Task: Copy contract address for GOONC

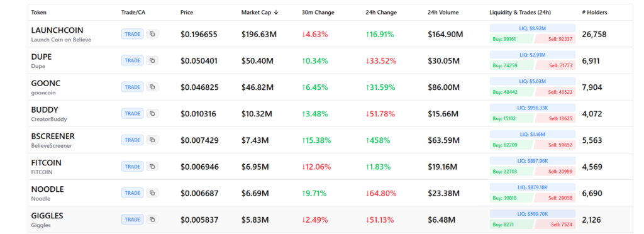Action: click(152, 87)
